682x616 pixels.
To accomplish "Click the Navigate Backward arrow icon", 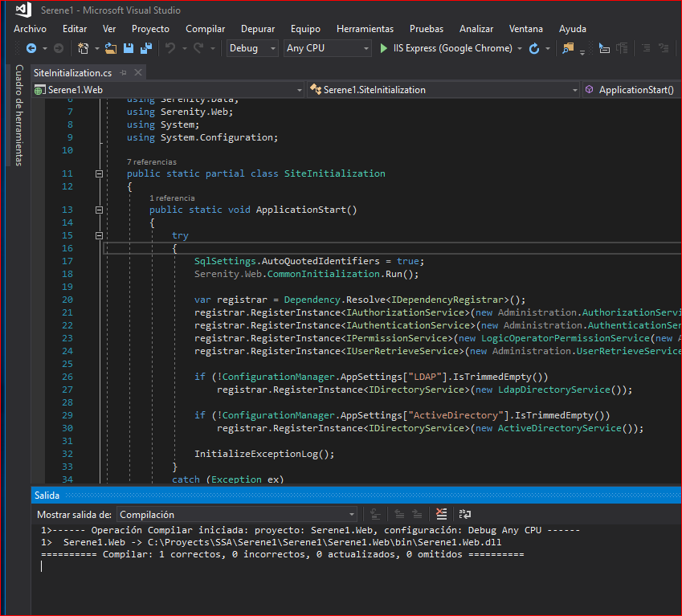I will (x=31, y=48).
